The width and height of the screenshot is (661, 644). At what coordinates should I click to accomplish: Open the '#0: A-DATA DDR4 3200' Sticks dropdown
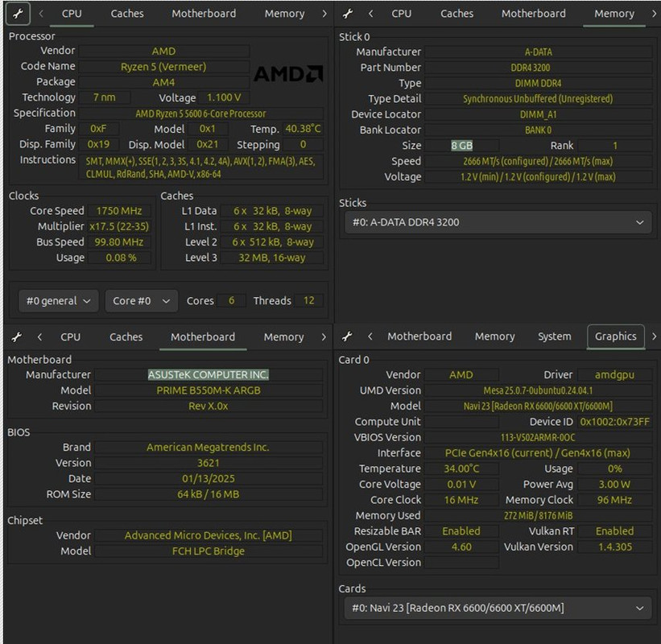498,222
